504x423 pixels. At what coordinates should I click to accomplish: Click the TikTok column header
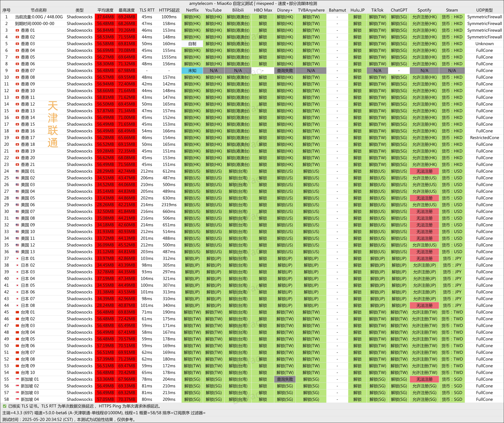click(377, 10)
